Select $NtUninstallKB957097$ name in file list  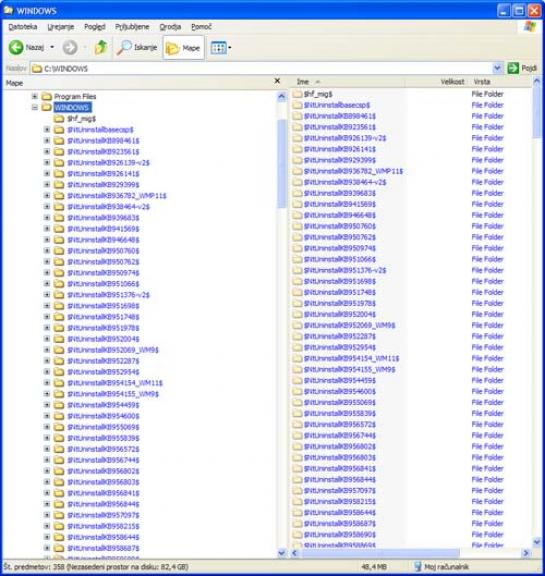pos(340,491)
